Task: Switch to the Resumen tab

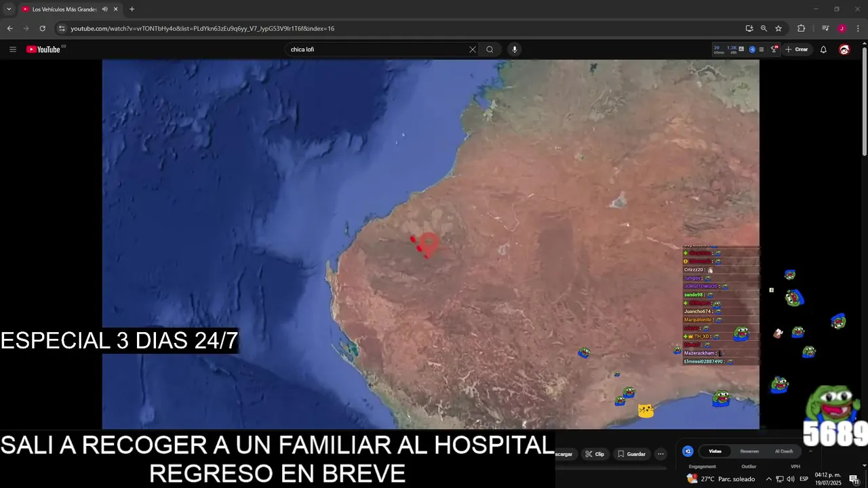Action: 749,451
